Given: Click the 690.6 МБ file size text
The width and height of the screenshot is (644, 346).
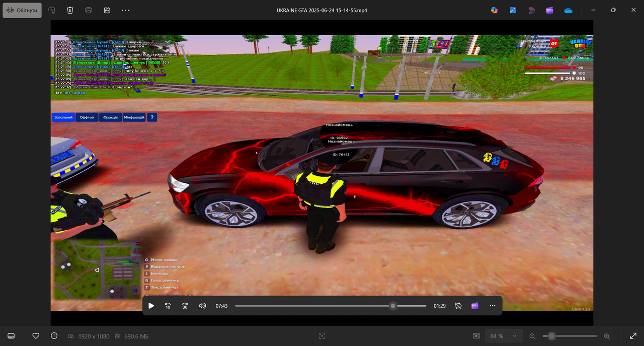Looking at the screenshot, I should [136, 336].
